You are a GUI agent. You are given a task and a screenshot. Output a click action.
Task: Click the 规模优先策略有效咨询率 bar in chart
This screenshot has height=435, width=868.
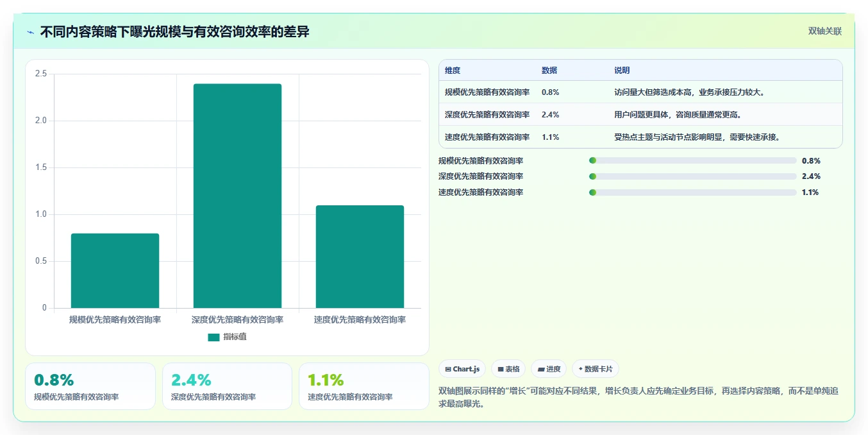(115, 271)
